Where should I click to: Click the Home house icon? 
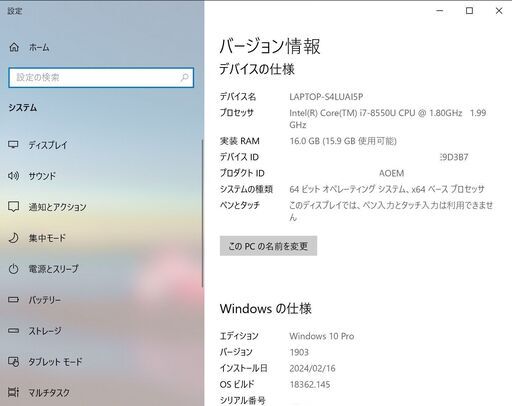point(14,47)
